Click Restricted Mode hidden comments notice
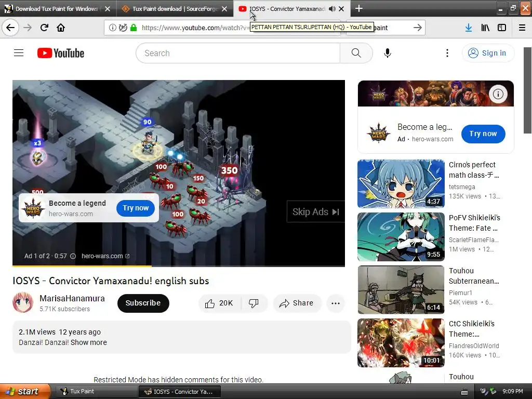Screen dimensions: 532x399 [179, 380]
